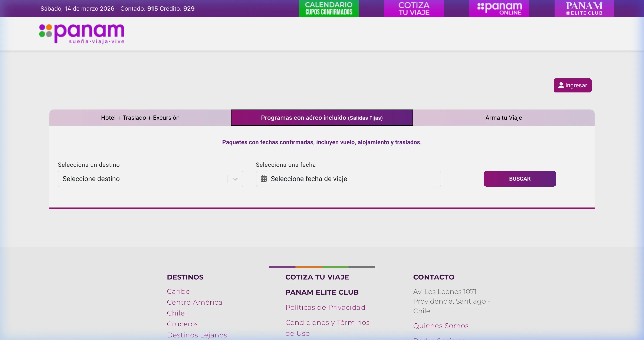Switch to Hotel + Traslado + Excursión tab
This screenshot has width=644, height=340.
tap(140, 118)
